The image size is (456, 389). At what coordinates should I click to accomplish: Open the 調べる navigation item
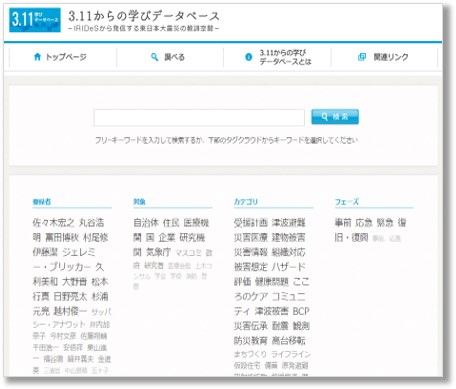168,57
